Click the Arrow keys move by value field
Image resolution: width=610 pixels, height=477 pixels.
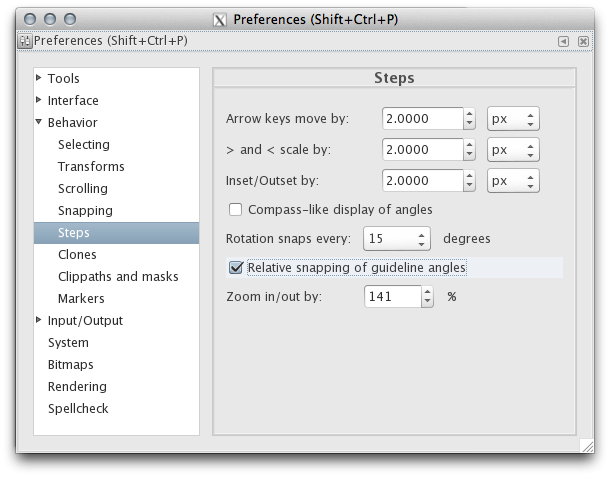[422, 118]
